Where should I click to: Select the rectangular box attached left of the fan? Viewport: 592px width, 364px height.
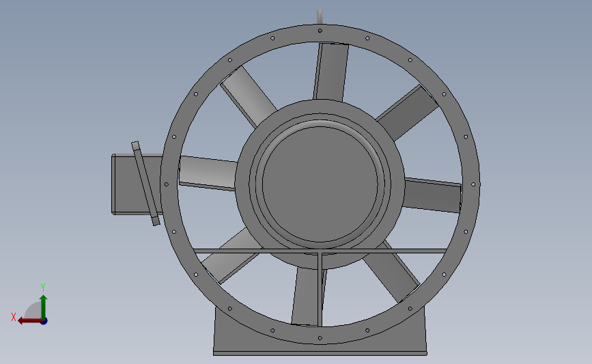point(137,184)
